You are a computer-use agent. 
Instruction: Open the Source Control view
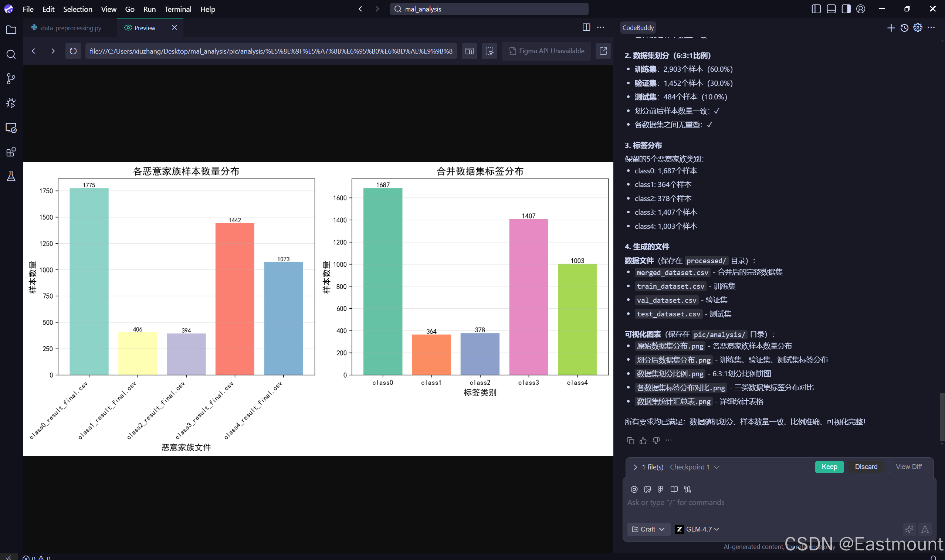[x=11, y=78]
